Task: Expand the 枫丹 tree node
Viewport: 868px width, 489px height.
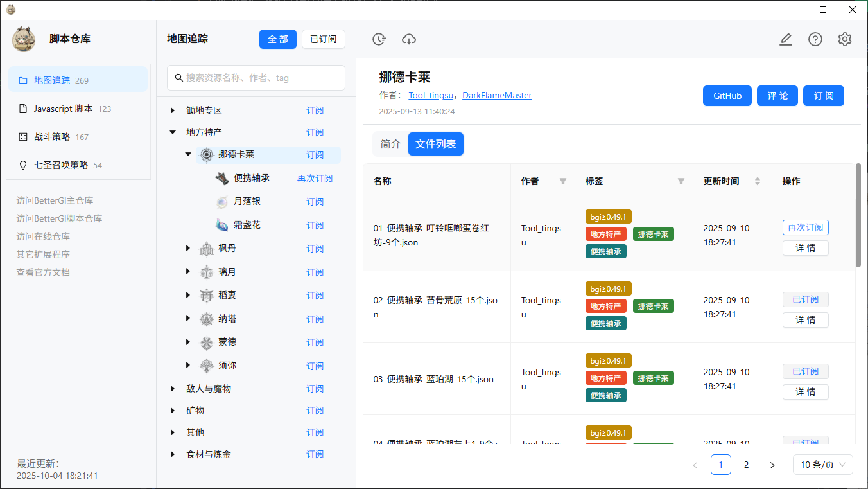Action: 187,248
